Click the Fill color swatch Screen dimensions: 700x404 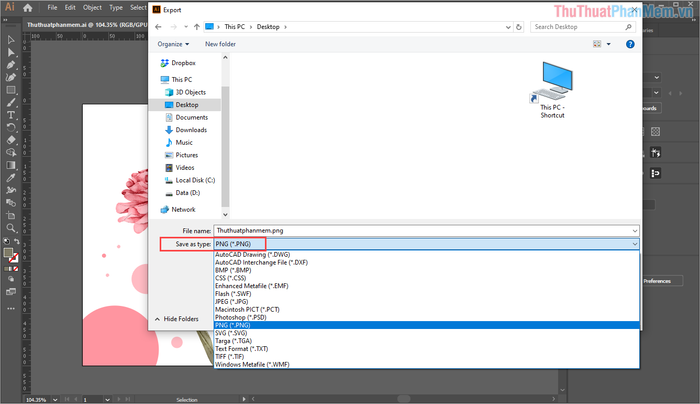pos(8,253)
